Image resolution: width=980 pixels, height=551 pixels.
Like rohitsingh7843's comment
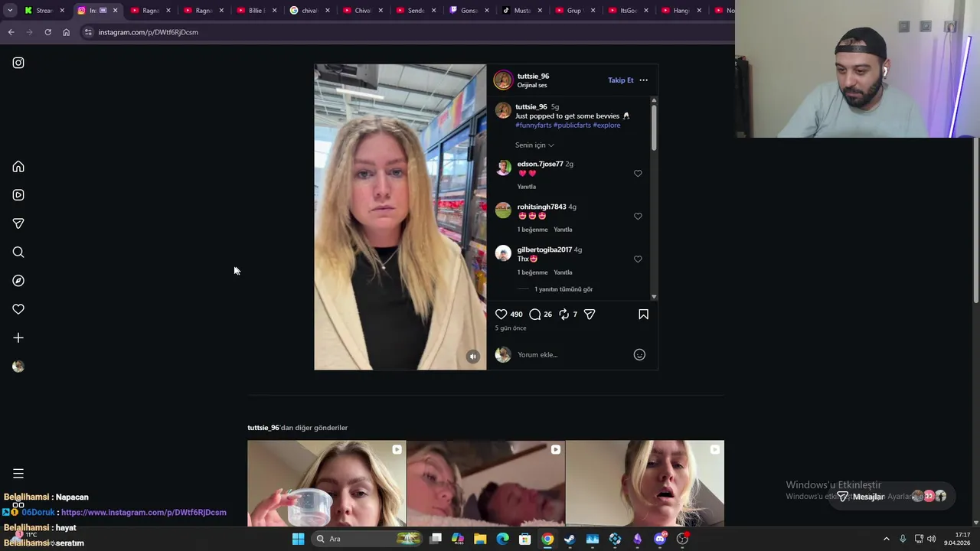pyautogui.click(x=638, y=217)
